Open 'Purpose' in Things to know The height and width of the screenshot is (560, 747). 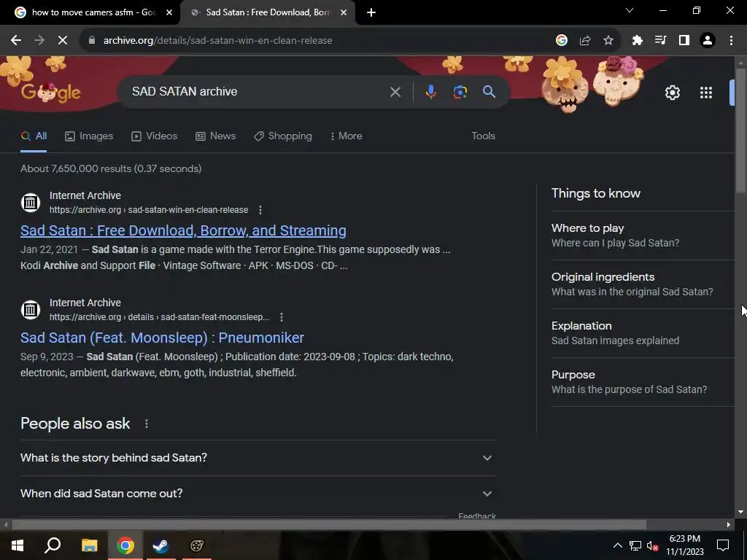(x=643, y=382)
